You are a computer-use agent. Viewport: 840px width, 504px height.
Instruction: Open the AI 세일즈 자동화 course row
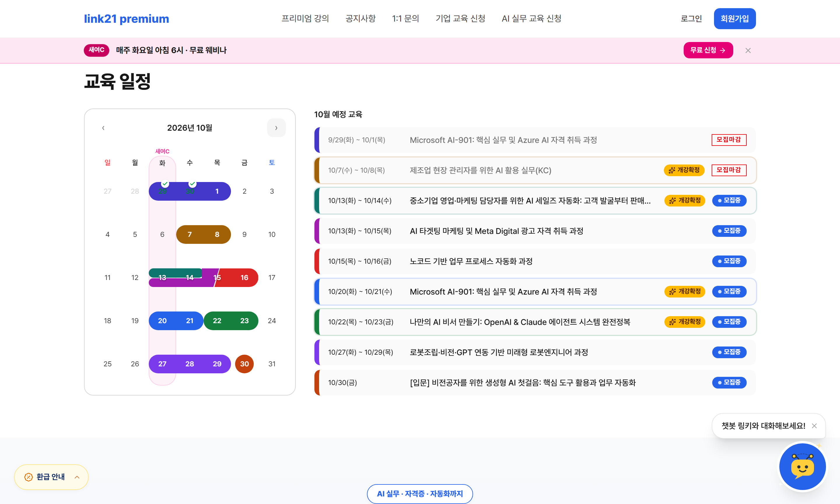coord(535,200)
